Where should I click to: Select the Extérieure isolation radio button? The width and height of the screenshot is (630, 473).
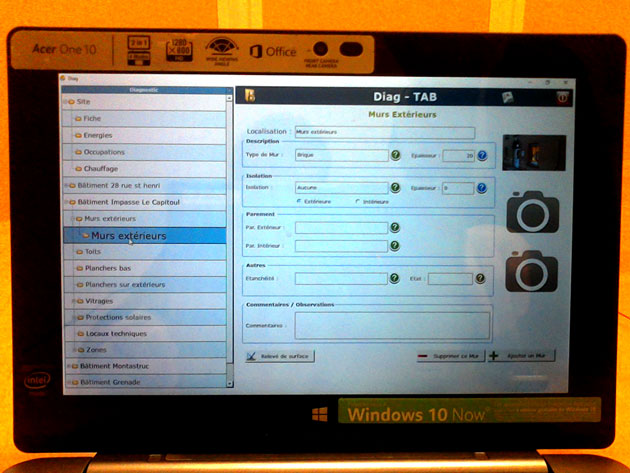click(299, 201)
